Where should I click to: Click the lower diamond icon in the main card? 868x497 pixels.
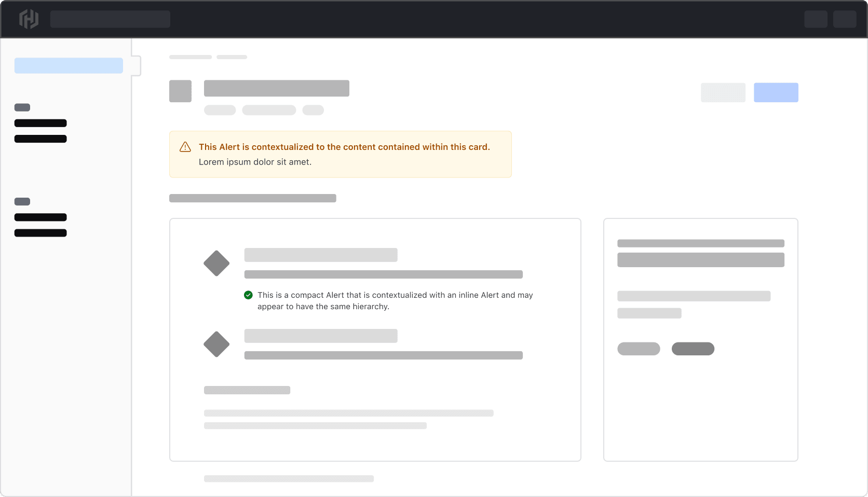coord(216,344)
